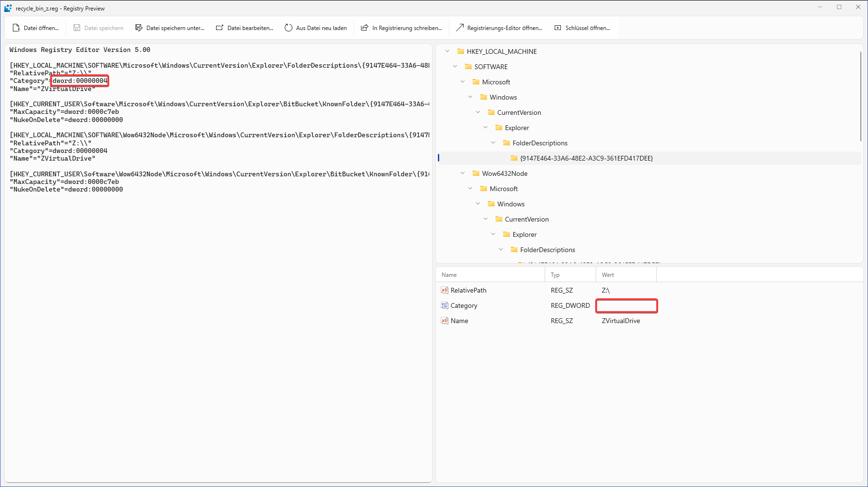Open selected key via Schlüssel öffnen
This screenshot has height=487, width=868.
[583, 28]
